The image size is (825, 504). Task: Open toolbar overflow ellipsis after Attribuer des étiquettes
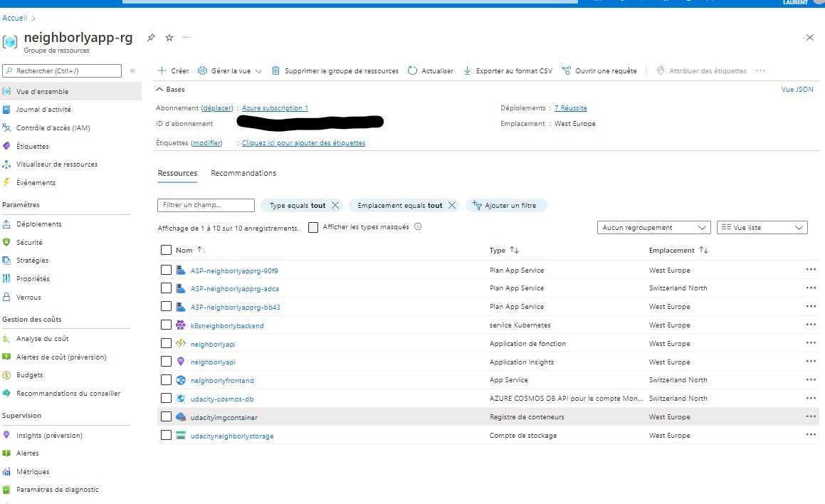click(760, 70)
